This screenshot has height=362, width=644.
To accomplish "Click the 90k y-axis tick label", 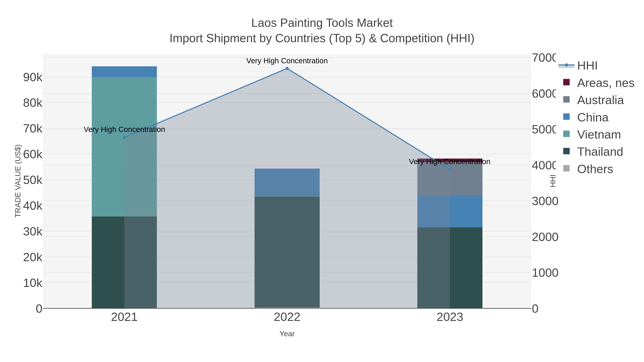I will (33, 77).
